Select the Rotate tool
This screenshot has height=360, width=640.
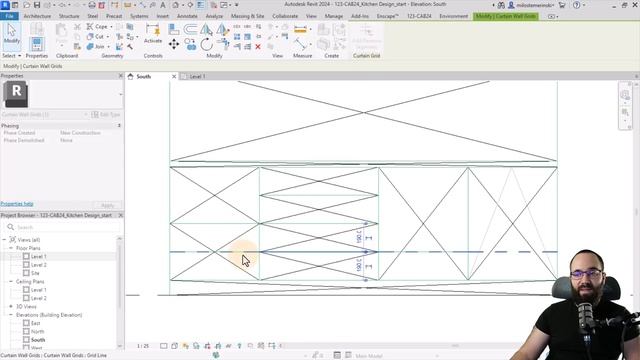tap(207, 44)
